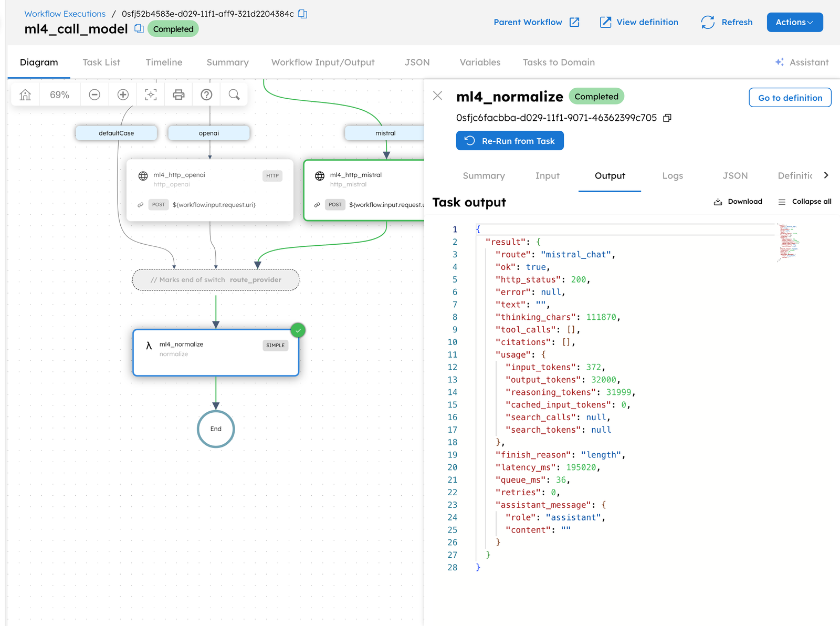Screen dimensions: 840x626
Task: Select the End node in diagram
Action: (216, 429)
